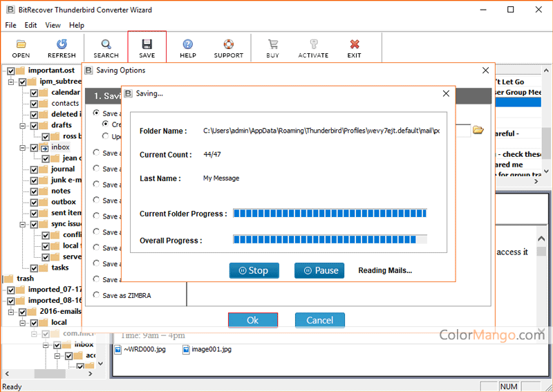The width and height of the screenshot is (553, 392).
Task: Open the Help menu
Action: tap(77, 25)
